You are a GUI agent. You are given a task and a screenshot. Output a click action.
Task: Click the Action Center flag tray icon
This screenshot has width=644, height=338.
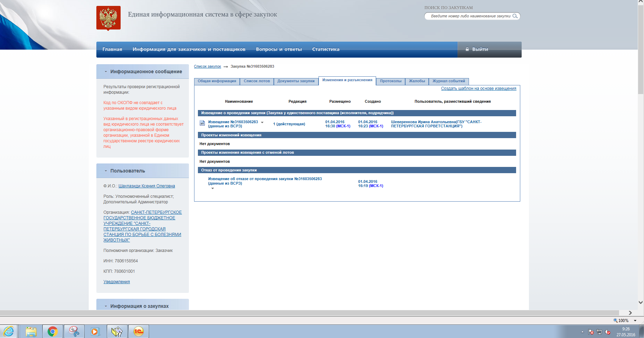pyautogui.click(x=591, y=332)
